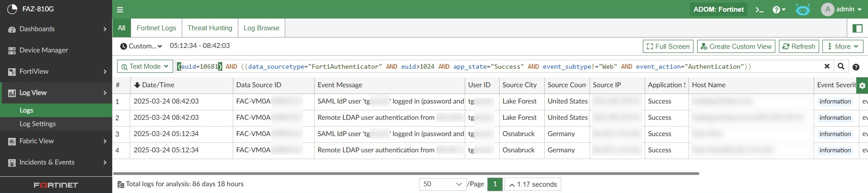This screenshot has height=193, width=868.
Task: Open Log Settings in sidebar
Action: point(56,124)
